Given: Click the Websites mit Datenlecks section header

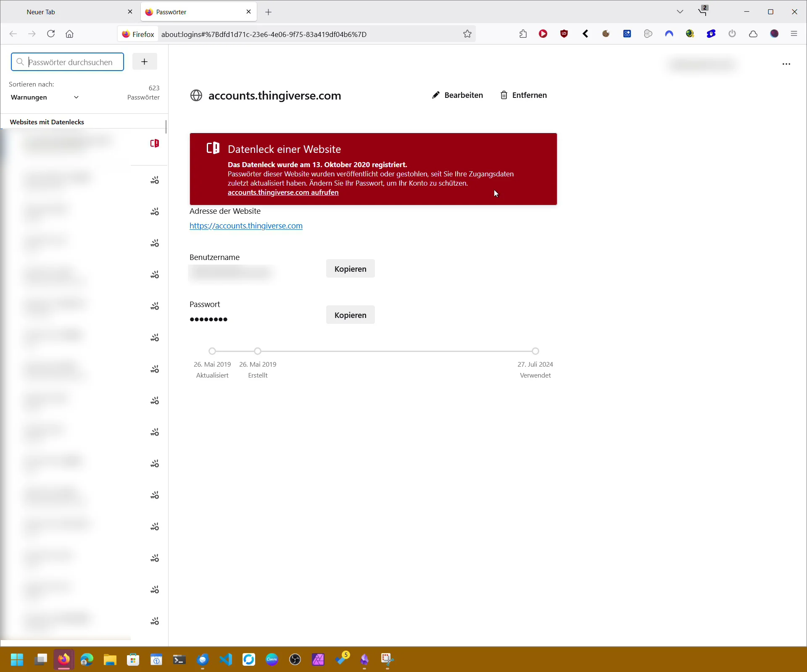Looking at the screenshot, I should tap(47, 122).
